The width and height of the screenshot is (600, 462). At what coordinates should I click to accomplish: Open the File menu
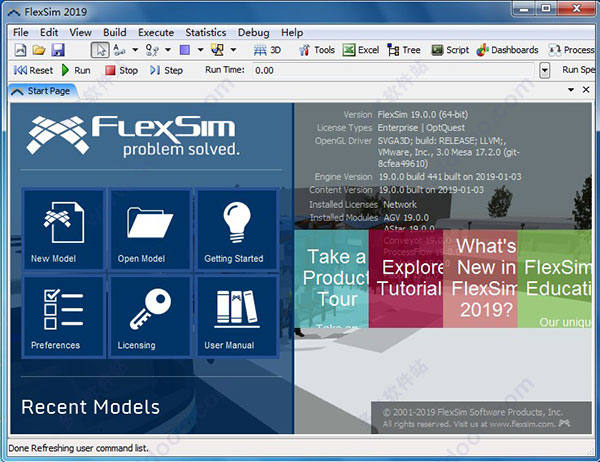coord(21,33)
